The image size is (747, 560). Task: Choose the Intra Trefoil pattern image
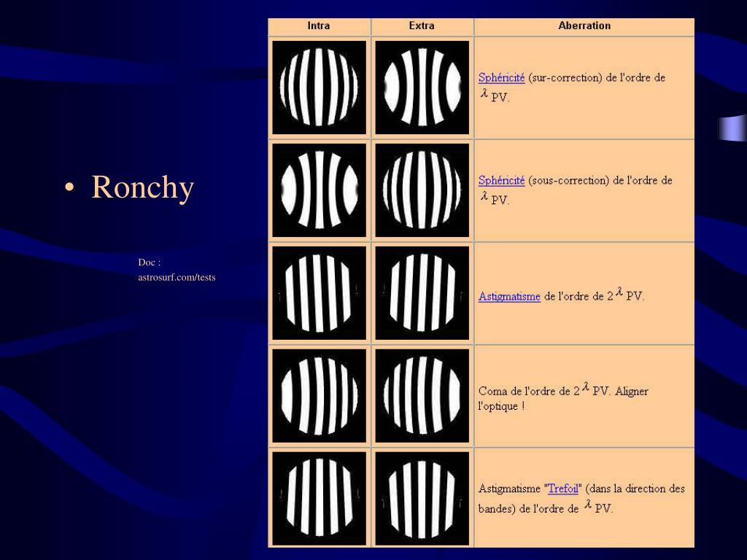(x=320, y=499)
